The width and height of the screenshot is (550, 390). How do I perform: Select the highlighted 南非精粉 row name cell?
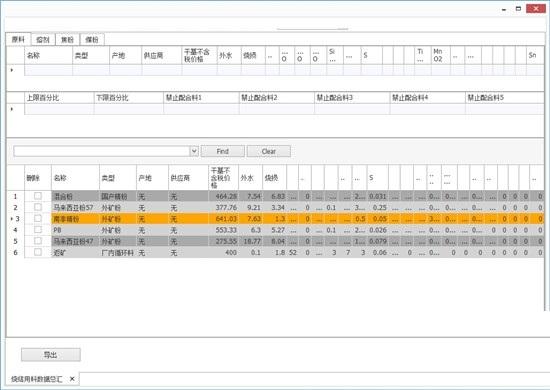pyautogui.click(x=75, y=219)
